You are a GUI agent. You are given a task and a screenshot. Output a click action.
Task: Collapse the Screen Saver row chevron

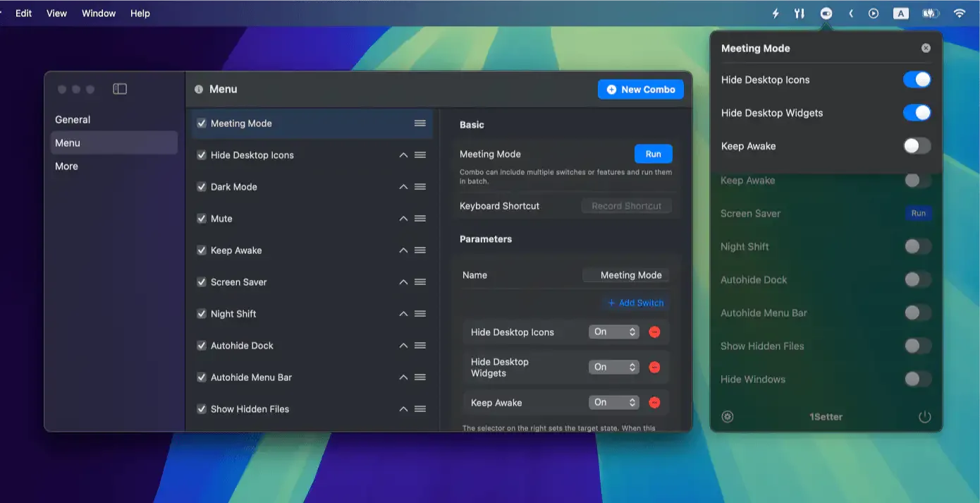403,282
